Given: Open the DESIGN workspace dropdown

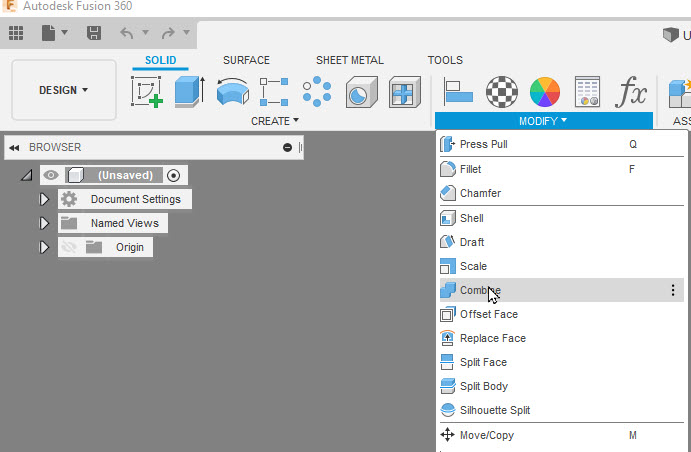Looking at the screenshot, I should point(64,90).
